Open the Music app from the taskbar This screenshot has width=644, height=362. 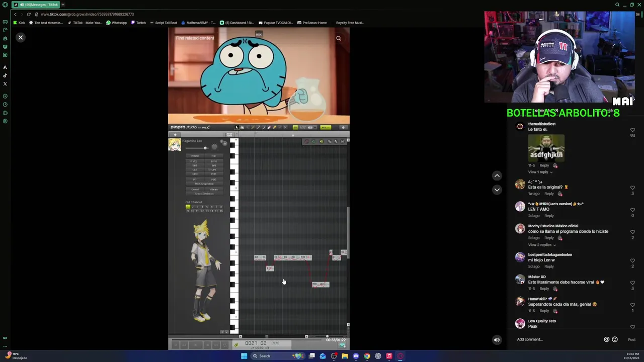[x=389, y=356]
